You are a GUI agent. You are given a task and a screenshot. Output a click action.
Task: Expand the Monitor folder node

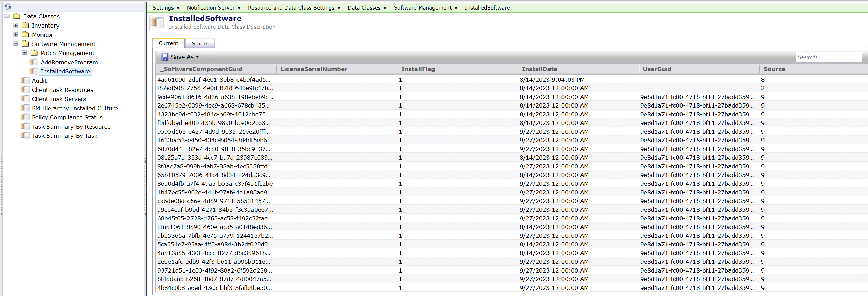click(16, 35)
